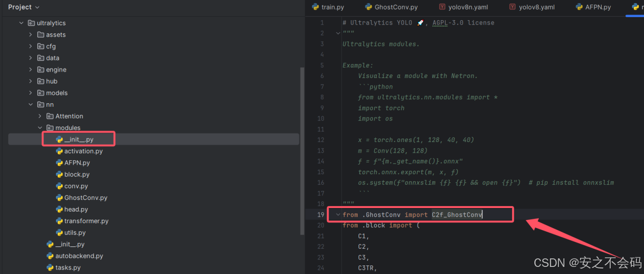Expand the assets folder

[x=31, y=35]
